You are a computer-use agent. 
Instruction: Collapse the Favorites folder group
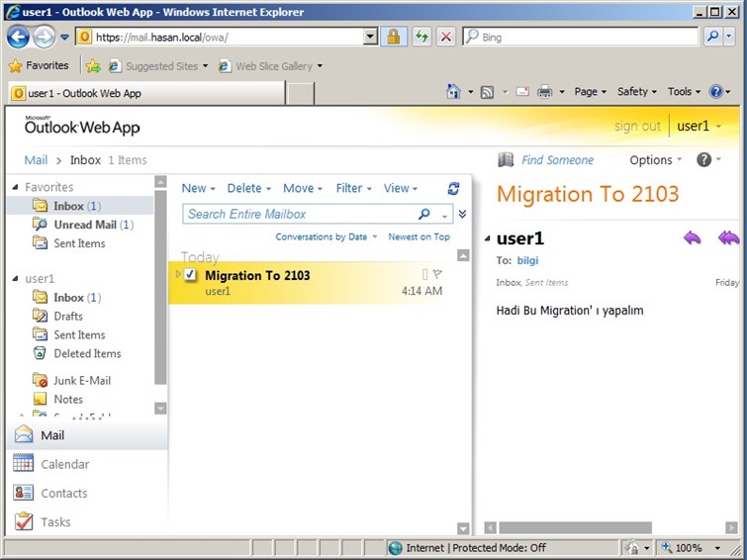(15, 187)
